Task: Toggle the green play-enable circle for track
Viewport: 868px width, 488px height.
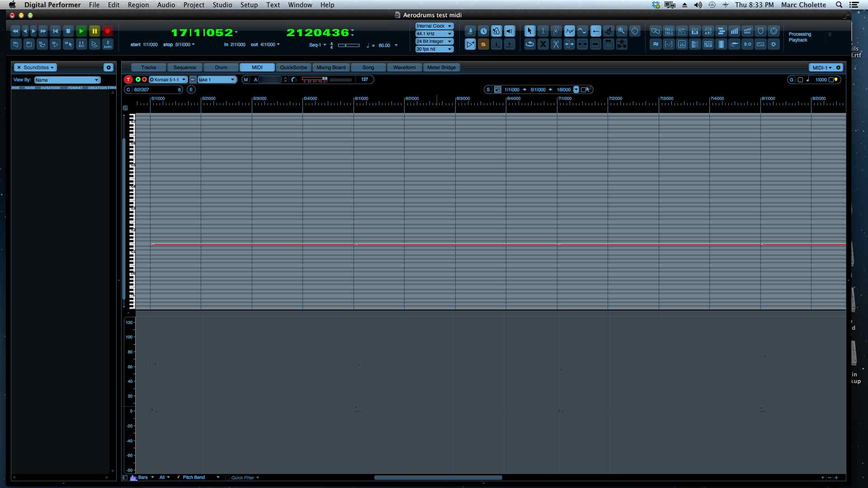Action: 138,80
